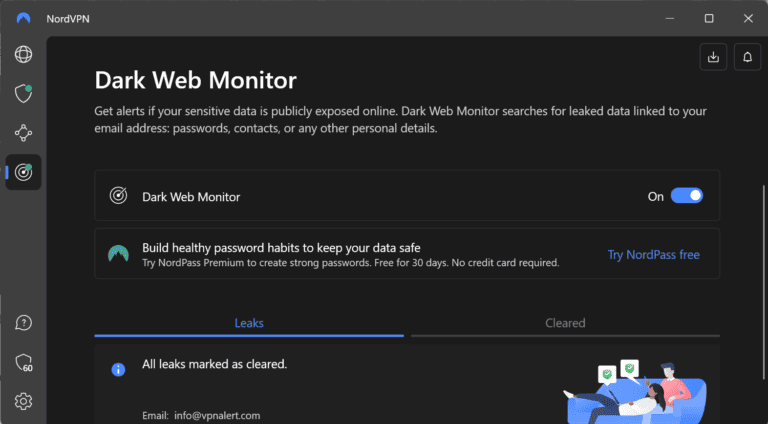Open notifications with the bell icon

coord(746,57)
